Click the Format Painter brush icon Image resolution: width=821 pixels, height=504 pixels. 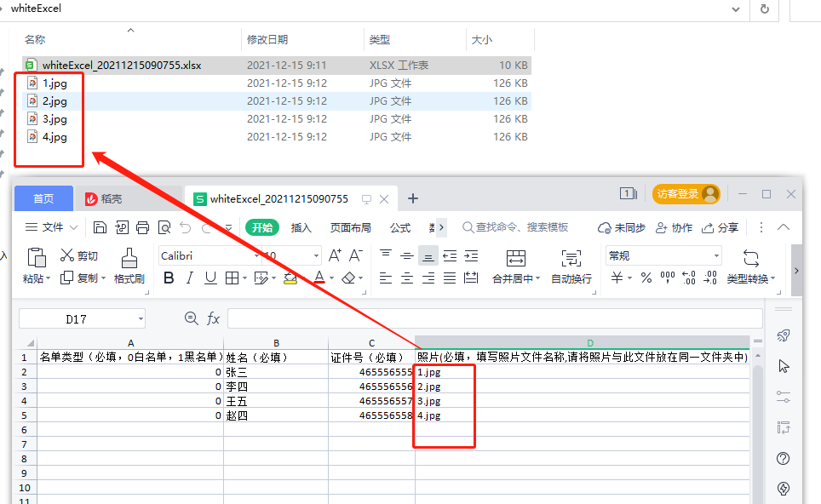click(x=129, y=258)
